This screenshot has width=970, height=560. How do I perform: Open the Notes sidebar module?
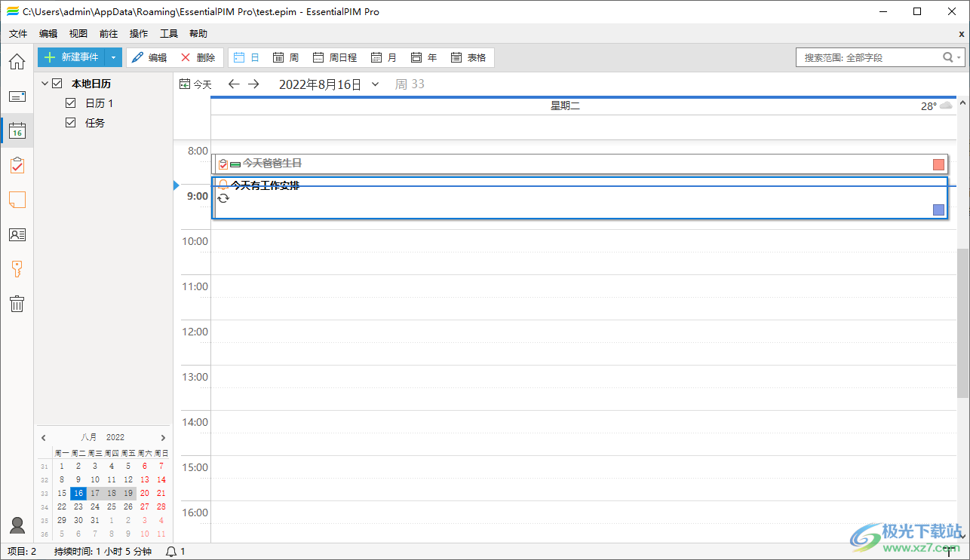(17, 200)
